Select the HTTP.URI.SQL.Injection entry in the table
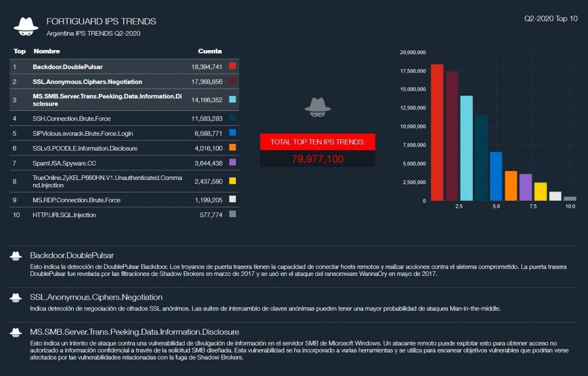Viewport: 588px width, 376px height. [x=64, y=215]
